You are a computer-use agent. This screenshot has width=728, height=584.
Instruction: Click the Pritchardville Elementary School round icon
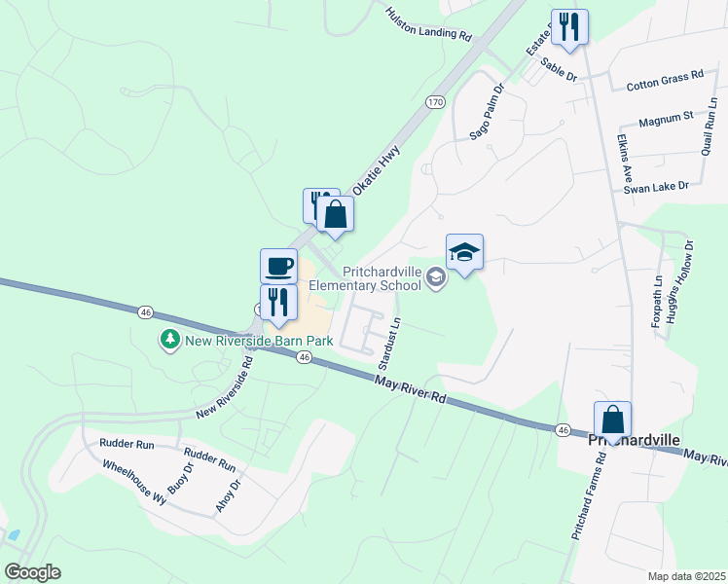pos(435,277)
